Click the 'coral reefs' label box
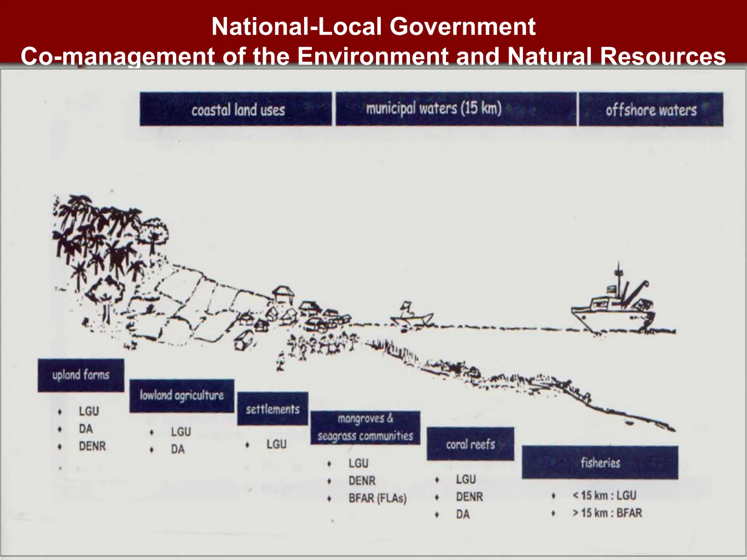 [471, 444]
